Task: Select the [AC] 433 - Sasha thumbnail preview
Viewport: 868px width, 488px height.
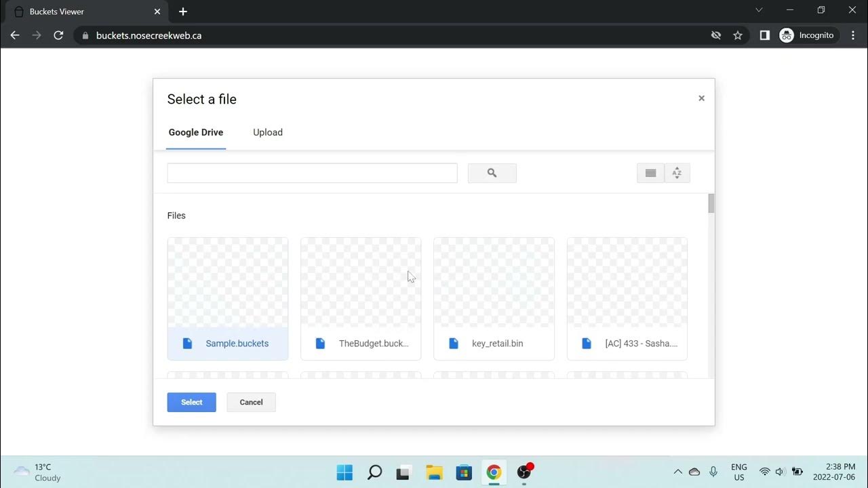Action: [627, 283]
